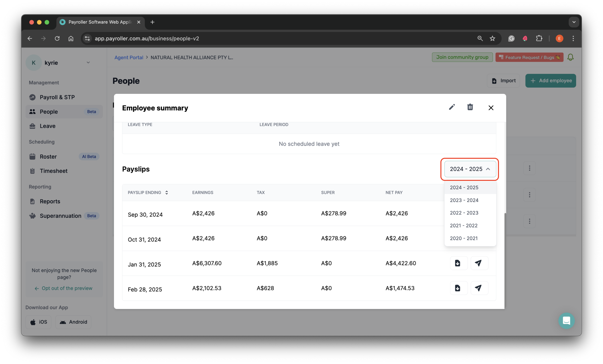
Task: Open the People Beta menu item
Action: (49, 112)
